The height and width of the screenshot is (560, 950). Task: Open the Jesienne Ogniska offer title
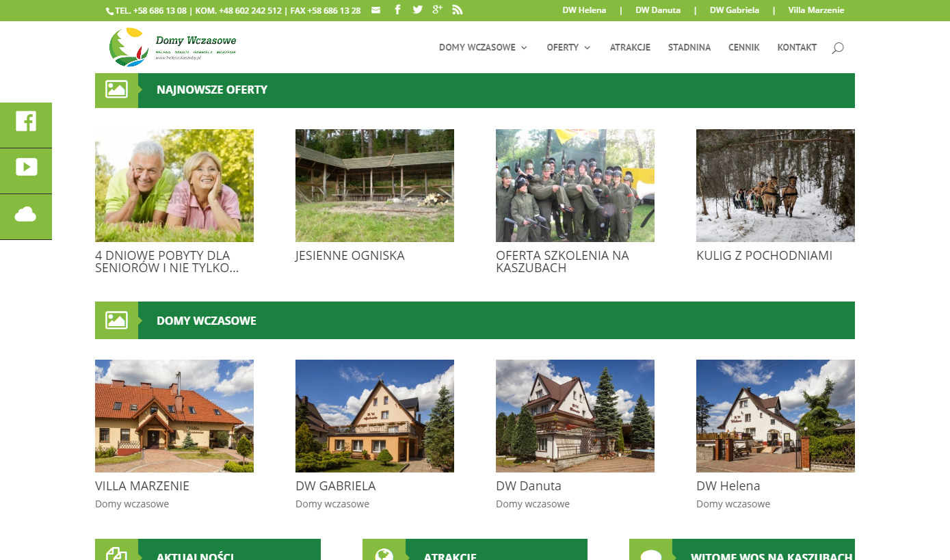[349, 256]
